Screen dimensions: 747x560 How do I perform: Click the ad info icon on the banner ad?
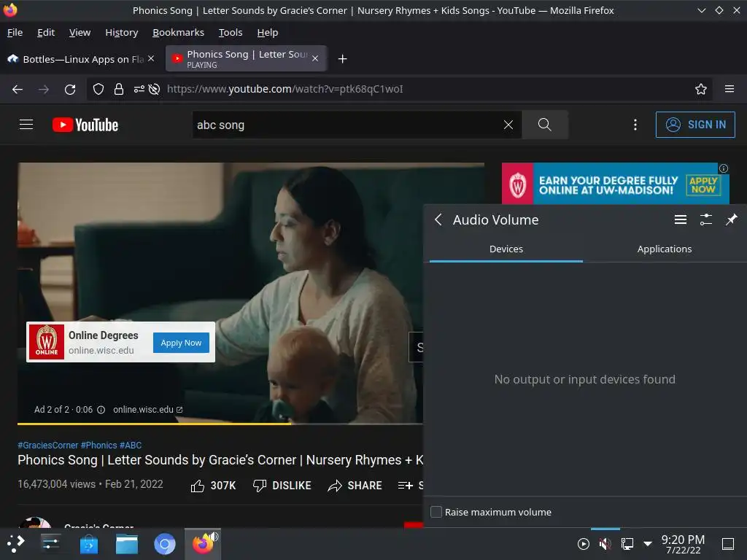pos(723,168)
